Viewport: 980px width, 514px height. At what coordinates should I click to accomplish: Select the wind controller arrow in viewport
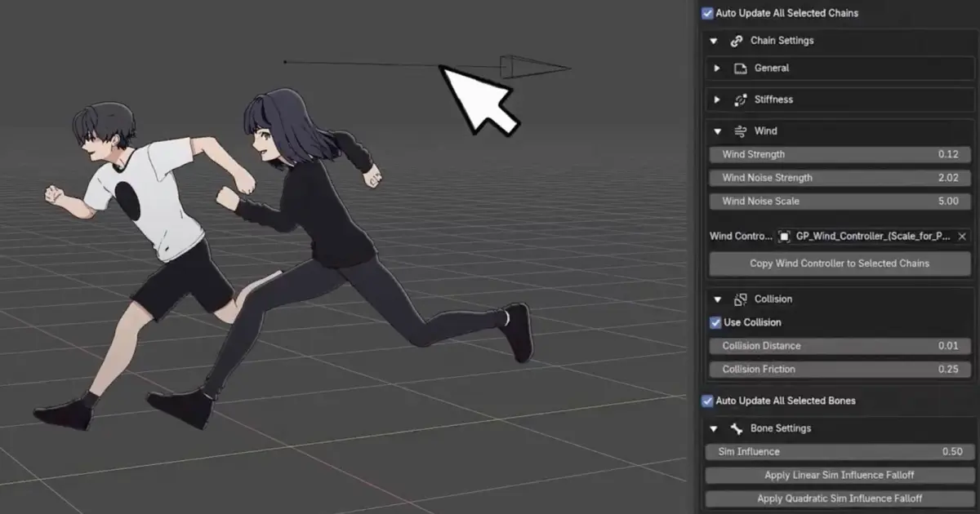(535, 68)
